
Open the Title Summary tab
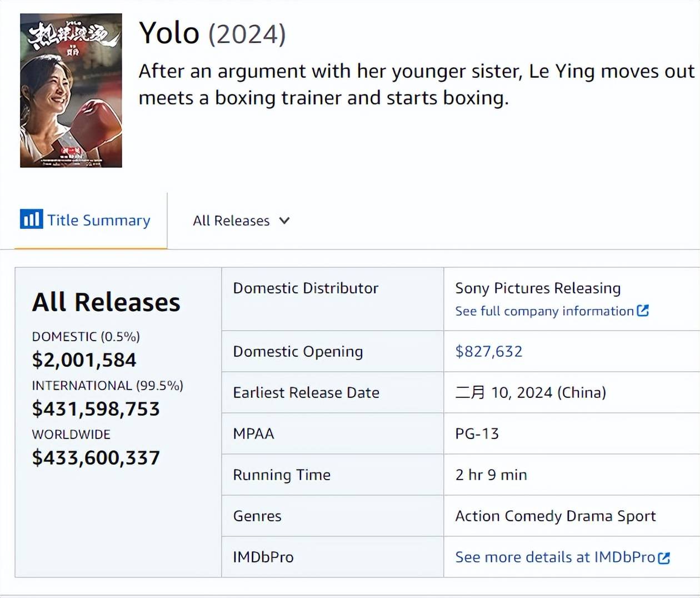point(98,221)
